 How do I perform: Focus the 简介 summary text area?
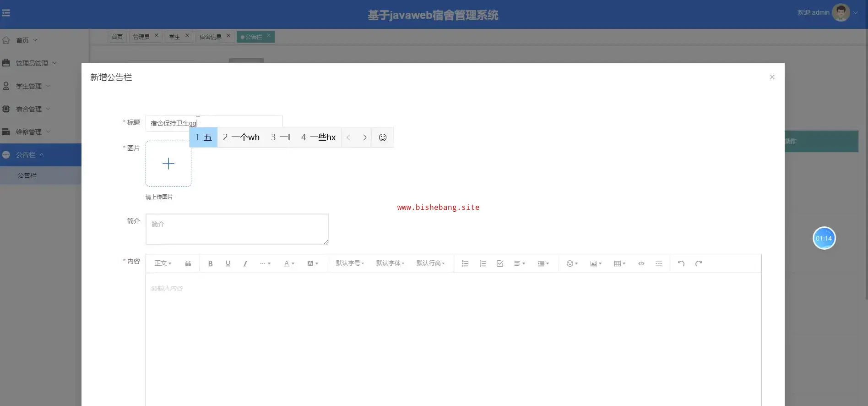point(237,229)
